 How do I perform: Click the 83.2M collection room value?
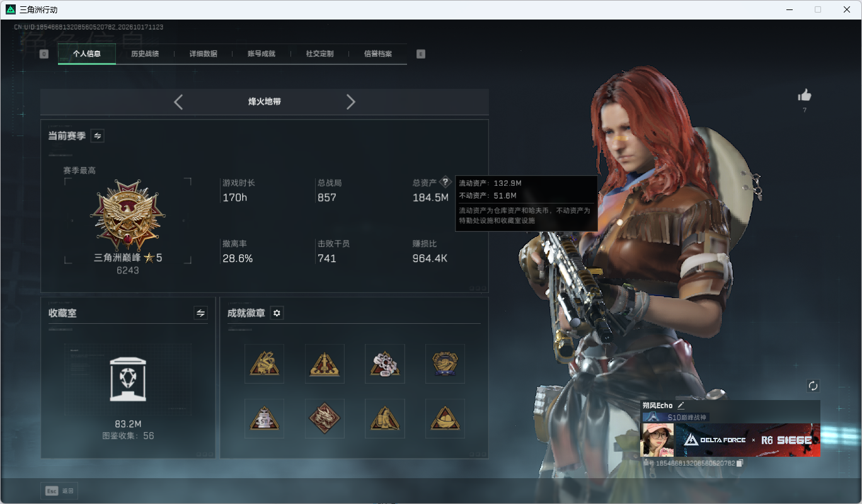click(x=128, y=423)
